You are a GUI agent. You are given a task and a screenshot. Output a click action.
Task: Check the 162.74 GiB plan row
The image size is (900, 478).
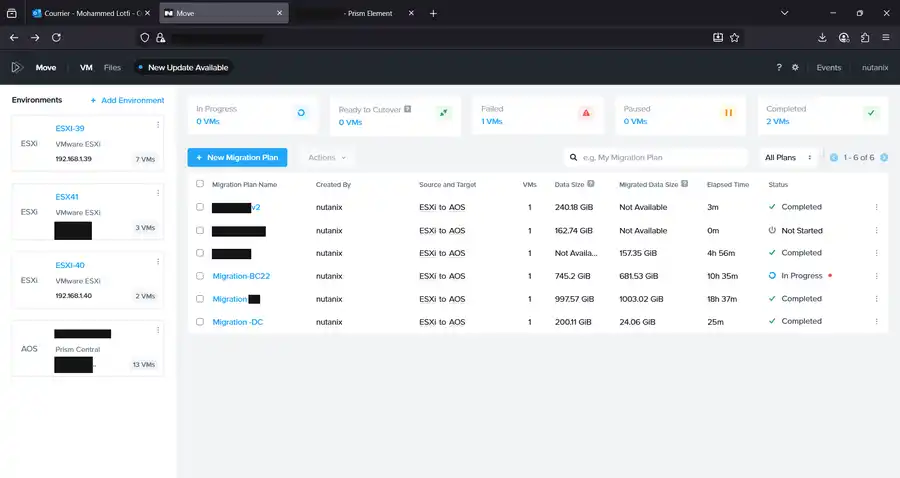click(x=200, y=230)
